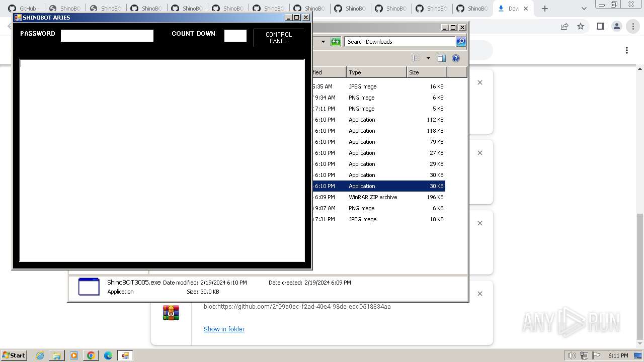Remove the last download entry with X

point(480,294)
